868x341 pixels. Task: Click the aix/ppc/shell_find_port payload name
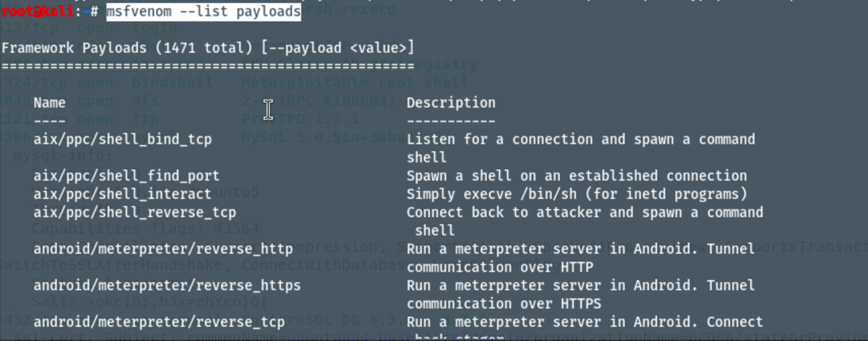click(x=126, y=176)
